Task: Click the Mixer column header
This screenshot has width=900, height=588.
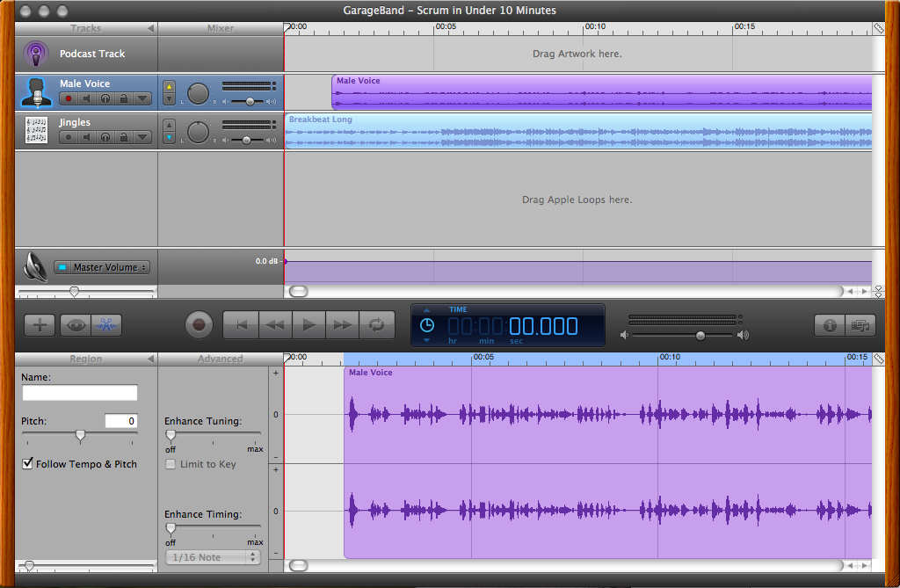Action: 221,28
